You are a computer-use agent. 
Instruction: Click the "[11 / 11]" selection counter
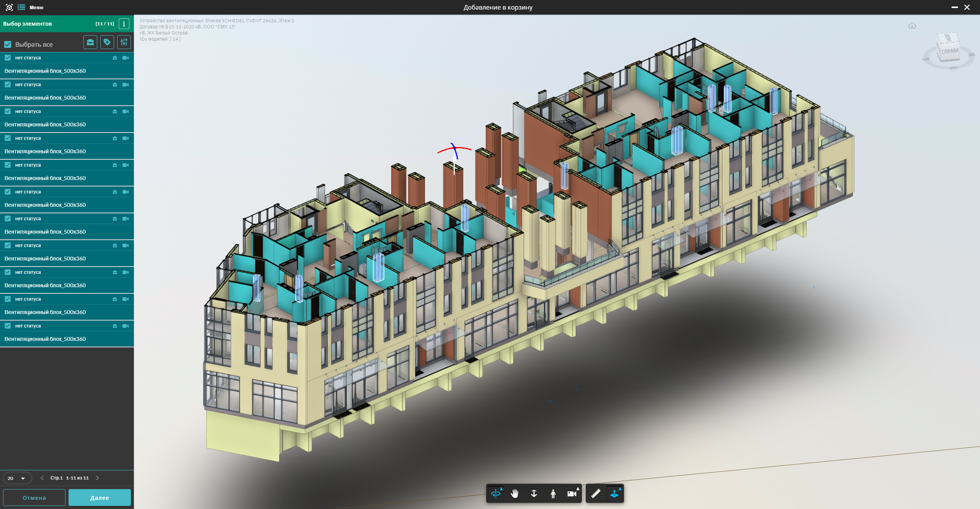[x=105, y=24]
